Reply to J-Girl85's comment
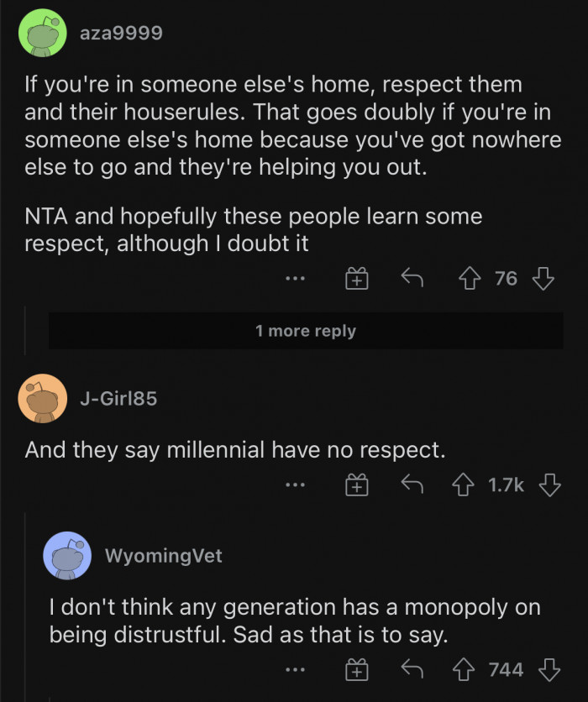 (412, 485)
